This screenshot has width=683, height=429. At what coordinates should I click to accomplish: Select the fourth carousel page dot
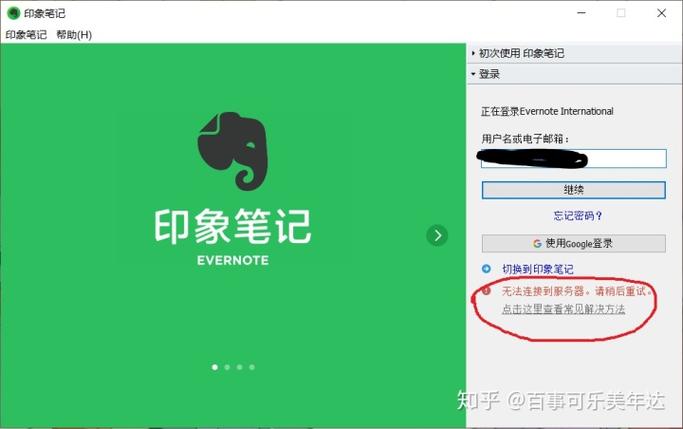pyautogui.click(x=252, y=367)
